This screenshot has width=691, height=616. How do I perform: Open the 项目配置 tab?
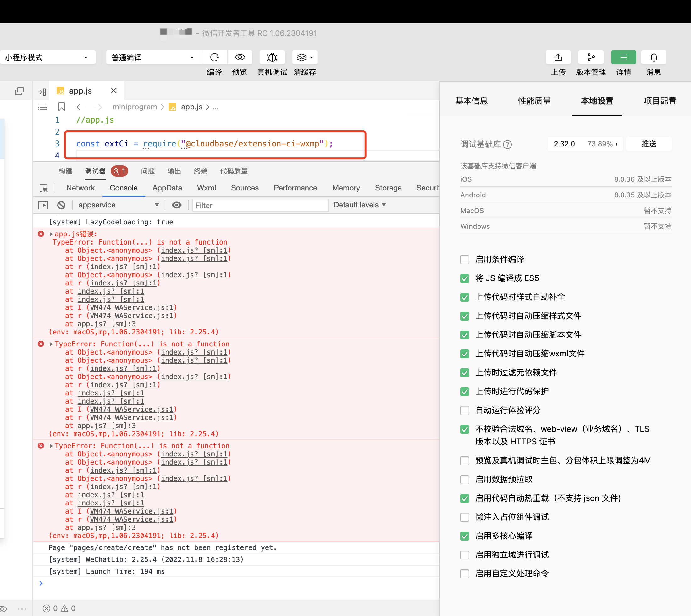coord(660,101)
